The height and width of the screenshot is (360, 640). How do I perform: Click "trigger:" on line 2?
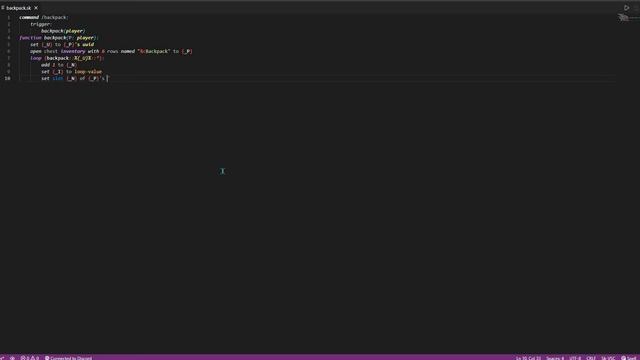coord(40,24)
